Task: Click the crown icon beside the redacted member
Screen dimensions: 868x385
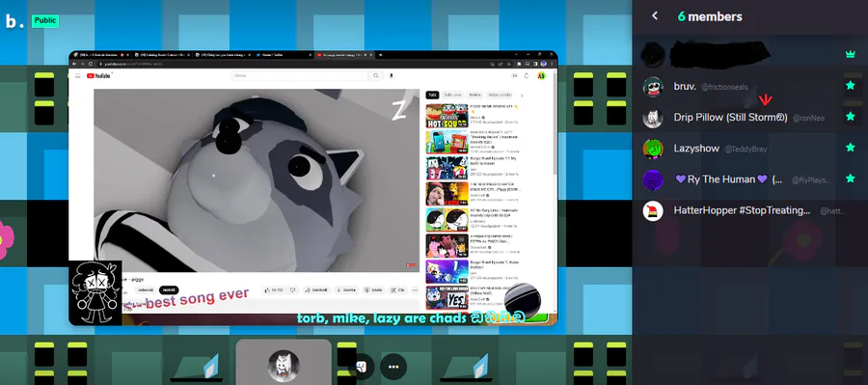Action: point(851,54)
